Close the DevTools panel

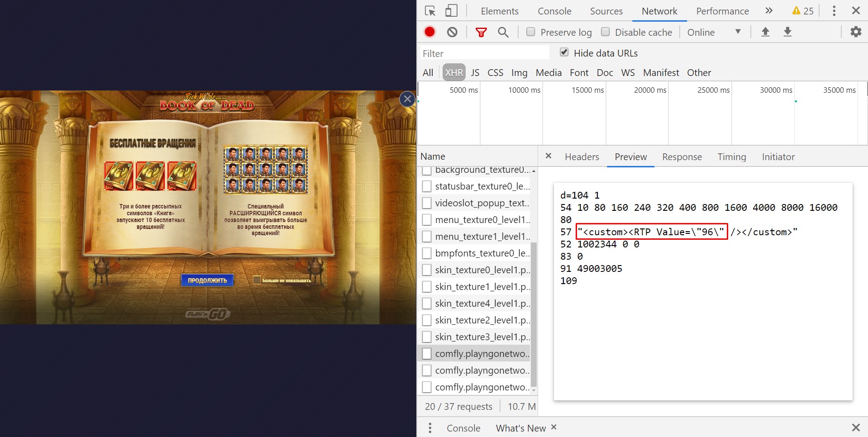[856, 10]
